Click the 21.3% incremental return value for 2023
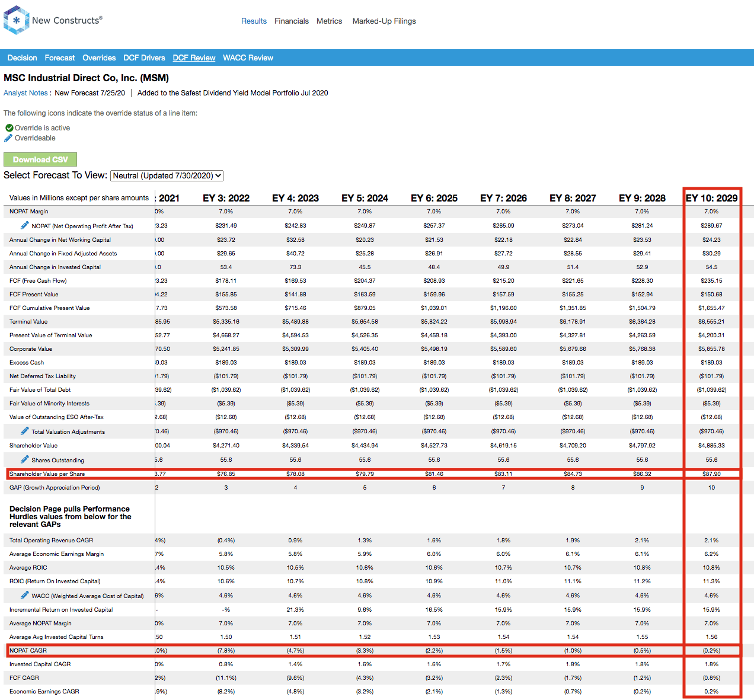The height and width of the screenshot is (700, 754). pos(295,610)
